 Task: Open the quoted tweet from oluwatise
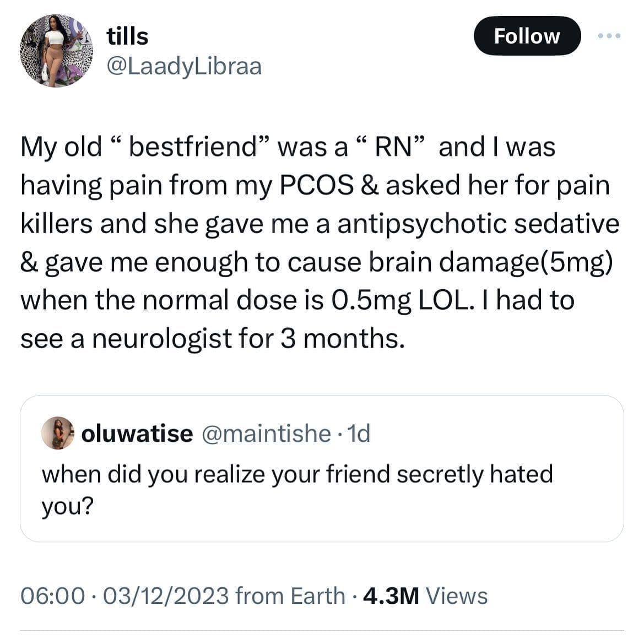pos(322,466)
